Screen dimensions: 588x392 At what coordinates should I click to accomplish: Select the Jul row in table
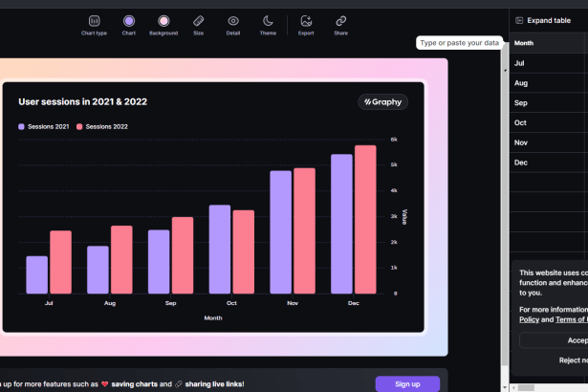519,63
